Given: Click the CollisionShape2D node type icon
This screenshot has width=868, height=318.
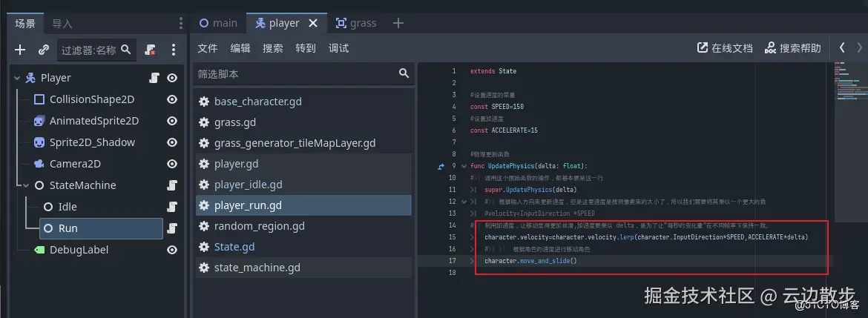Looking at the screenshot, I should [39, 99].
